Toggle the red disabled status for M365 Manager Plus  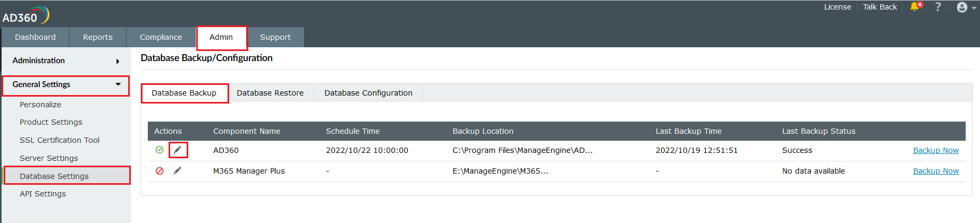tap(160, 171)
